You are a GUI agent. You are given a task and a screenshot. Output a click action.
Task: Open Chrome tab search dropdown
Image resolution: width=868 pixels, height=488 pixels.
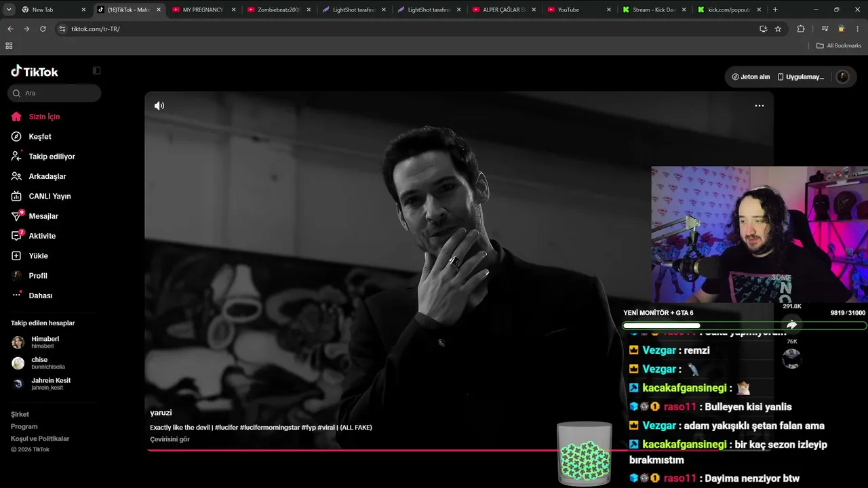(x=9, y=9)
